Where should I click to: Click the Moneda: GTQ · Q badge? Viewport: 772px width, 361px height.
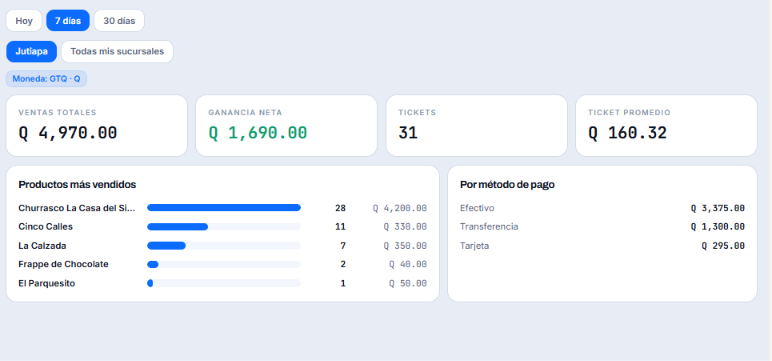(x=46, y=79)
